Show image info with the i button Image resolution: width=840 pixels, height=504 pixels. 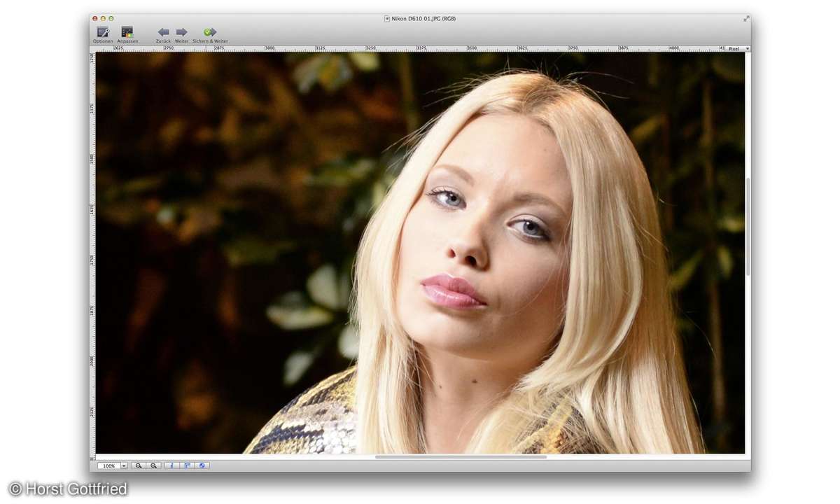pyautogui.click(x=172, y=465)
